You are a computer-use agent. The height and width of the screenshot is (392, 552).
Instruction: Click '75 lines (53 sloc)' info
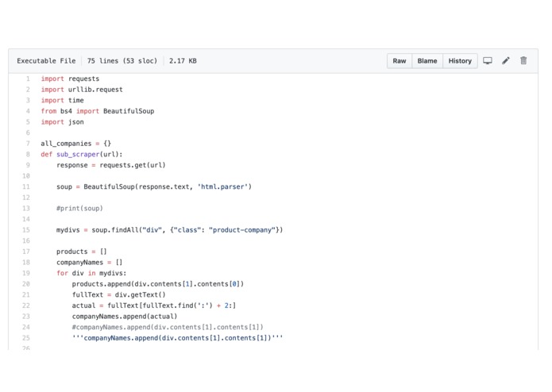pos(122,61)
